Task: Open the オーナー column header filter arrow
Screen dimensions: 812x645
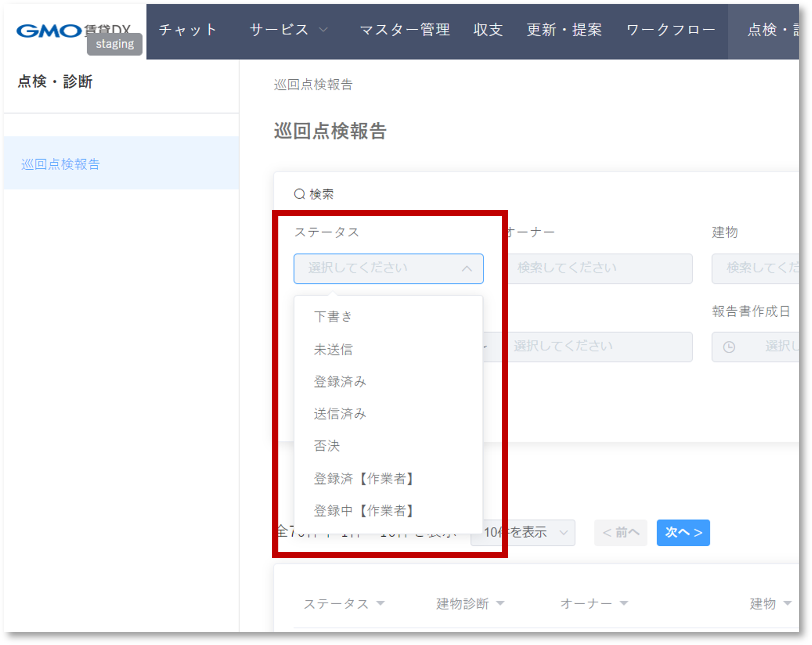Action: coord(625,603)
